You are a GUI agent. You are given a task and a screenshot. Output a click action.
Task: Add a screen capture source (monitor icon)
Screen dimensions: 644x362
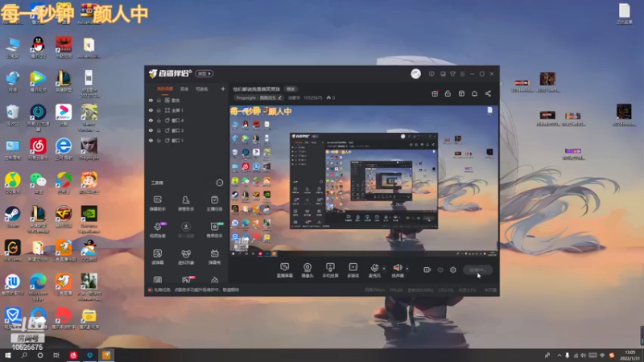(x=284, y=270)
